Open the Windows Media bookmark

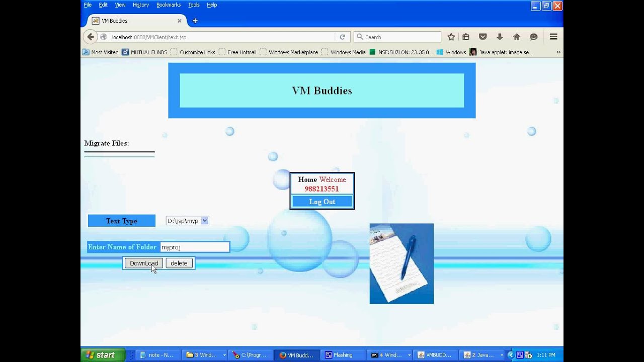[344, 52]
